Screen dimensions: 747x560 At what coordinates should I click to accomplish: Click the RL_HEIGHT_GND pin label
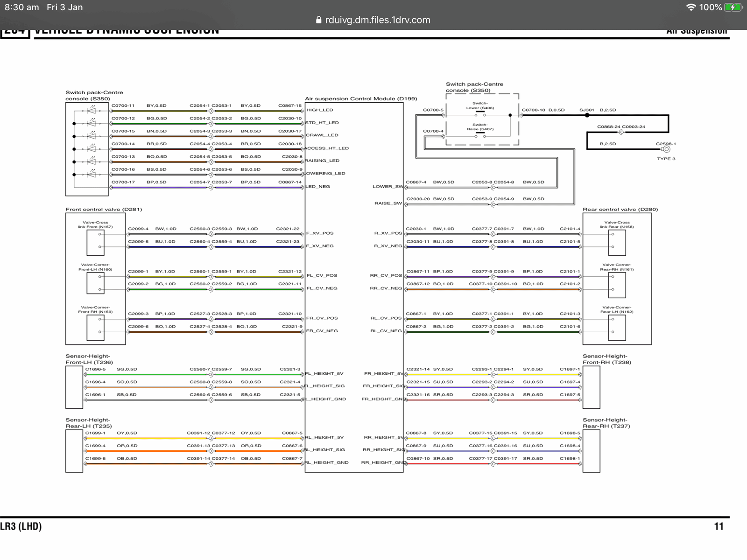click(x=327, y=463)
